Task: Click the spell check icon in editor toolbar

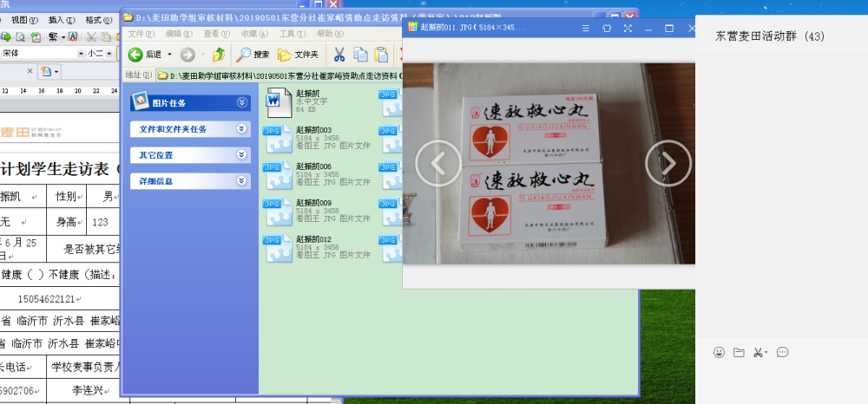Action: [74, 37]
